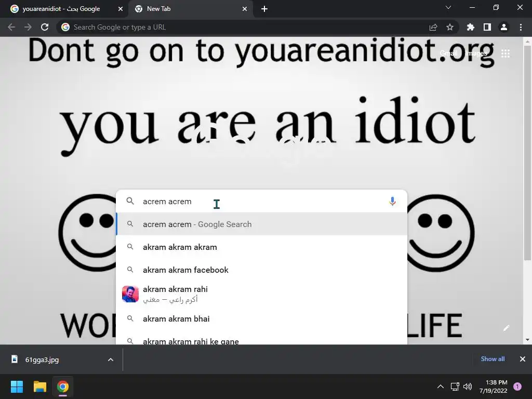Open the tab search chevron
The width and height of the screenshot is (532, 399).
448,7
